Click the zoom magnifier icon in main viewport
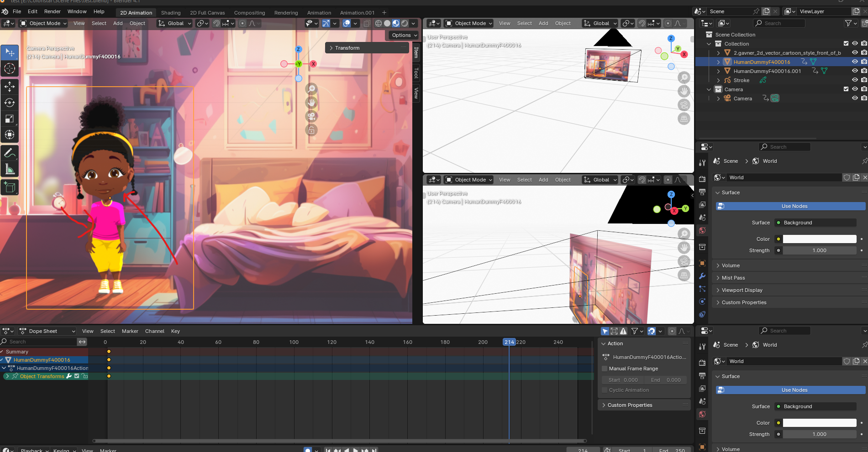 311,88
